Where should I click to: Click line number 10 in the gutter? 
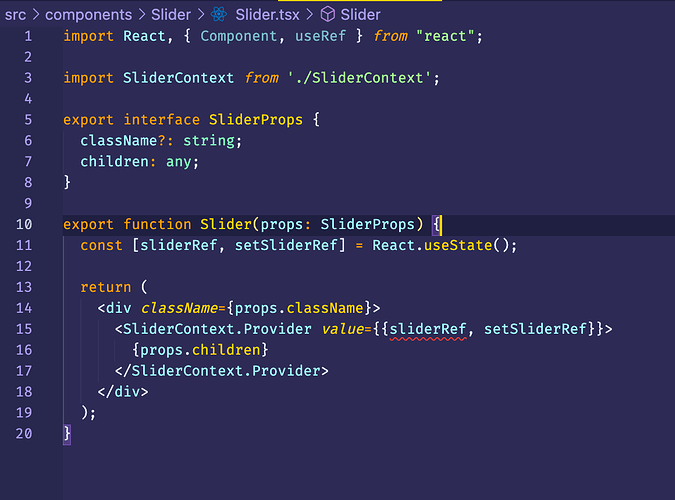click(x=24, y=224)
